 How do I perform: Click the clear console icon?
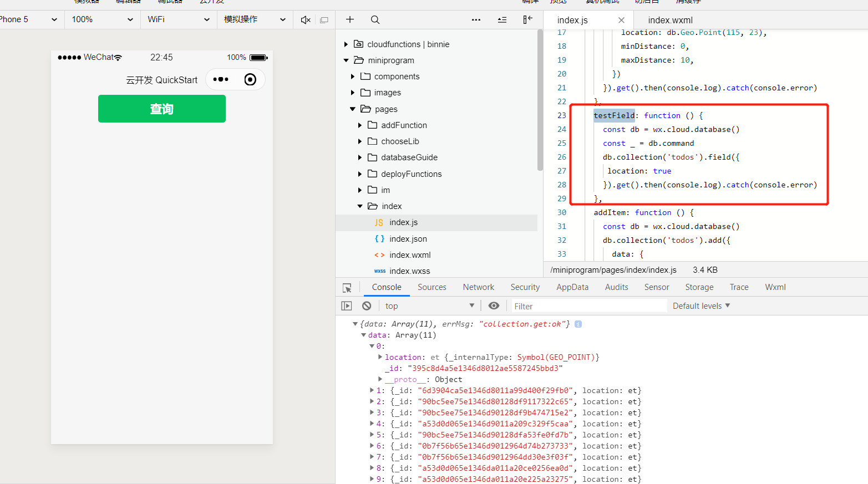(367, 306)
